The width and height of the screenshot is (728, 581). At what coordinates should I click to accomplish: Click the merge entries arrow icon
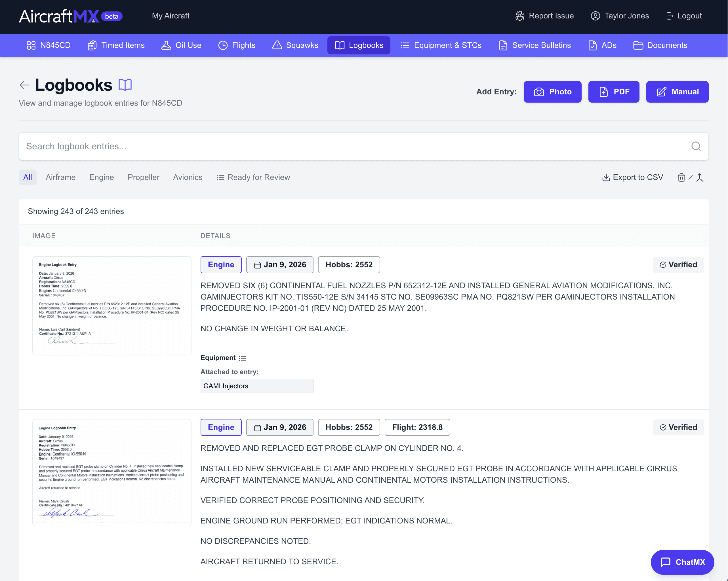pos(700,177)
